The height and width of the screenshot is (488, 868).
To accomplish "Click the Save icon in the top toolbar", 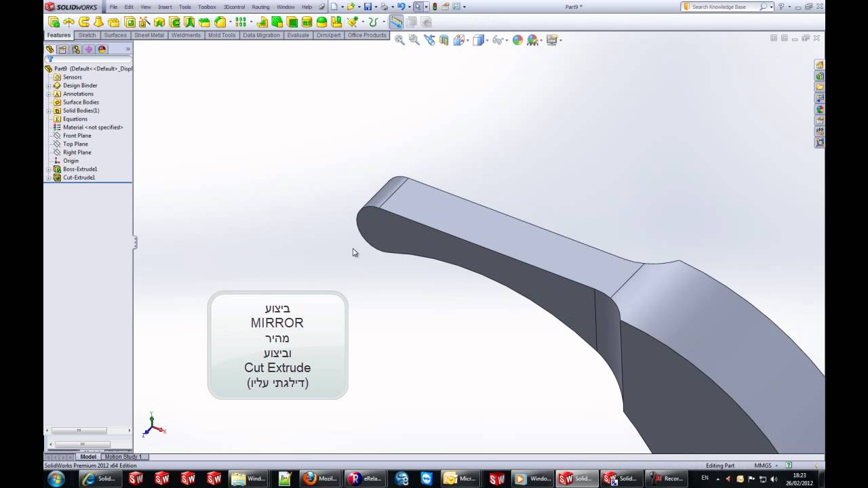I will 368,7.
